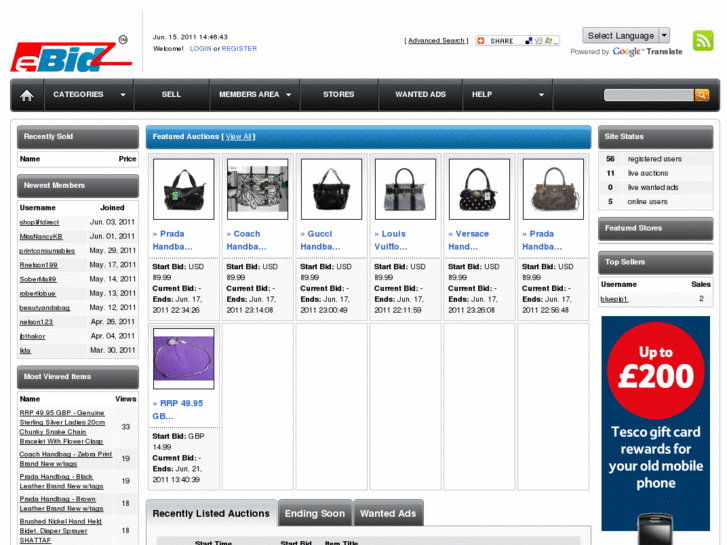Viewport: 727px width, 545px height.
Task: Open most viewed Sterling Silver bracelet item
Action: tap(62, 427)
